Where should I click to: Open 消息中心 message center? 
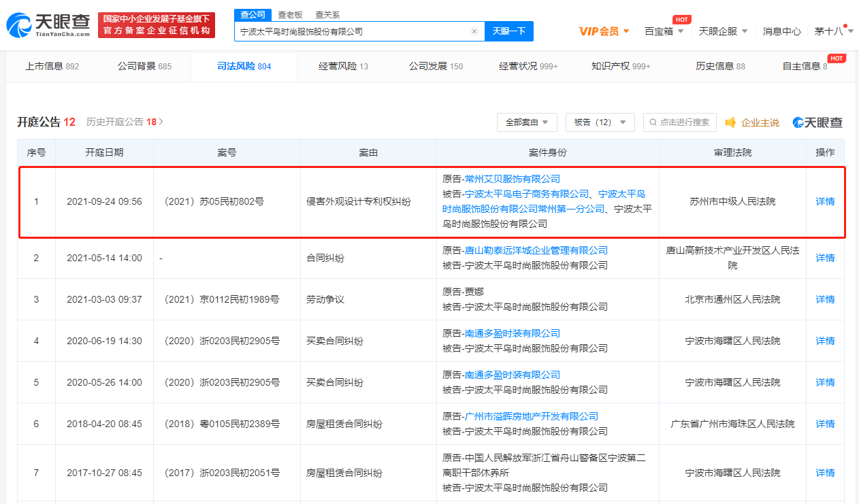point(782,31)
